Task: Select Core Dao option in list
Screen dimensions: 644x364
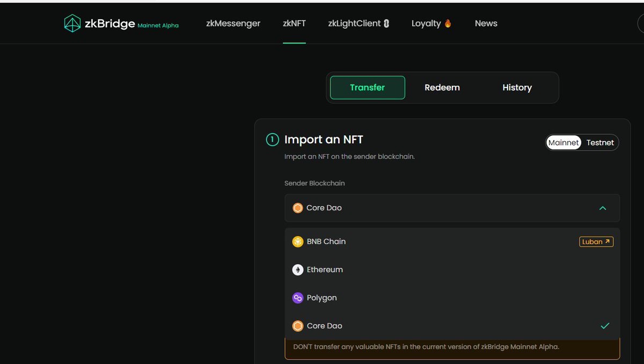Action: [x=452, y=326]
